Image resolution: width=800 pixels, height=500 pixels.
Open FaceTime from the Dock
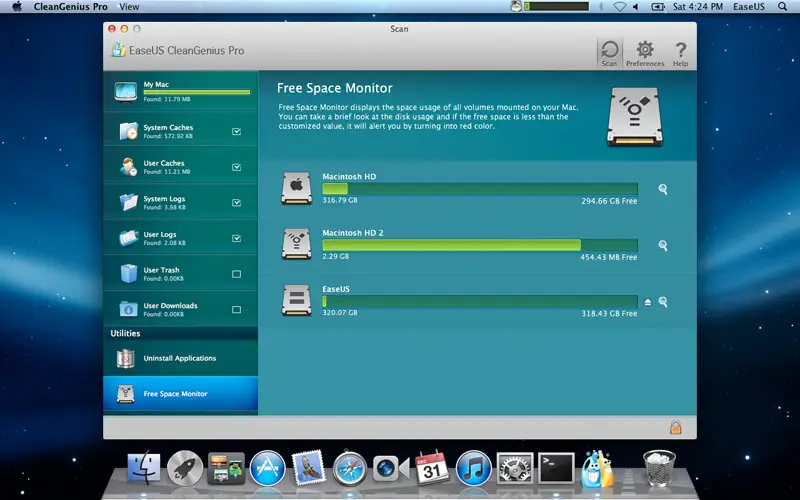(391, 468)
